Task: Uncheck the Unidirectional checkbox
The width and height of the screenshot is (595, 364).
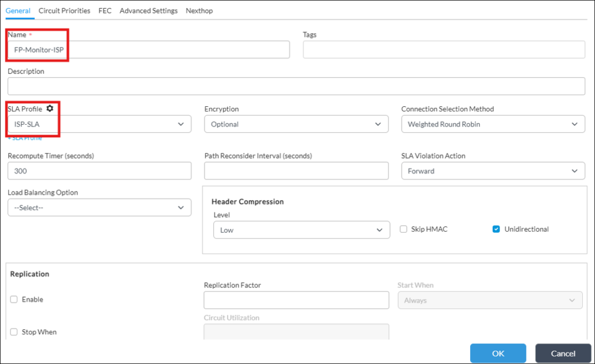Action: pos(496,229)
